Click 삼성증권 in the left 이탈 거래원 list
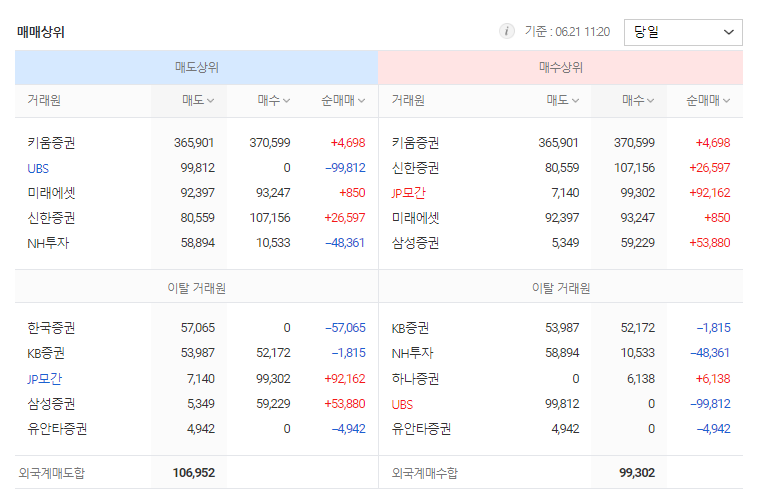This screenshot has height=501, width=757. [51, 404]
